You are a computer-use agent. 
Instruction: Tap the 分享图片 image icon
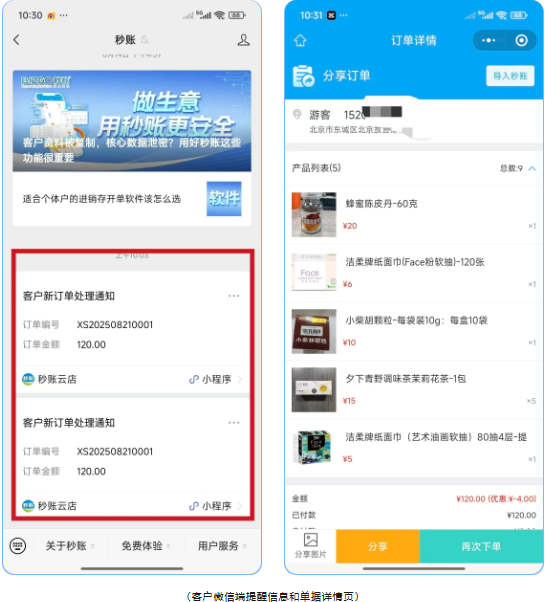pos(310,539)
